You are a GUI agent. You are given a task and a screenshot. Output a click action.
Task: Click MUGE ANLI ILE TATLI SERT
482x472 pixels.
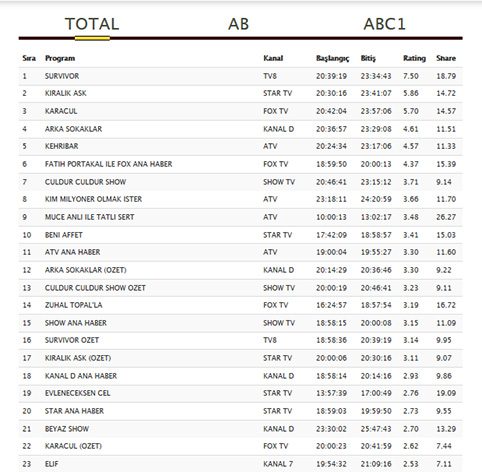pos(89,217)
